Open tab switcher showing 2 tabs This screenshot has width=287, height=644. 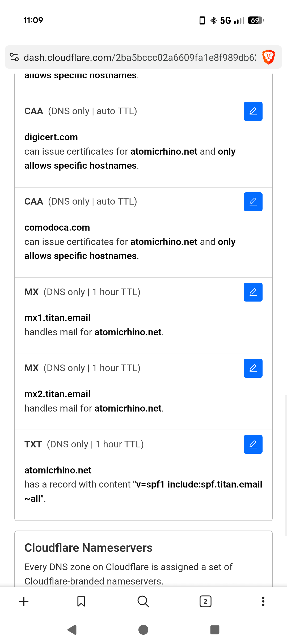[205, 601]
